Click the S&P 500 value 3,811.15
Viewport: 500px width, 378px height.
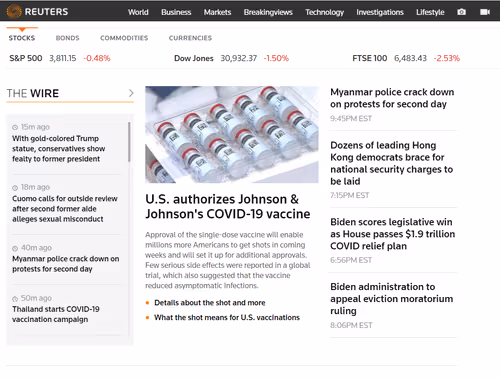(x=63, y=58)
